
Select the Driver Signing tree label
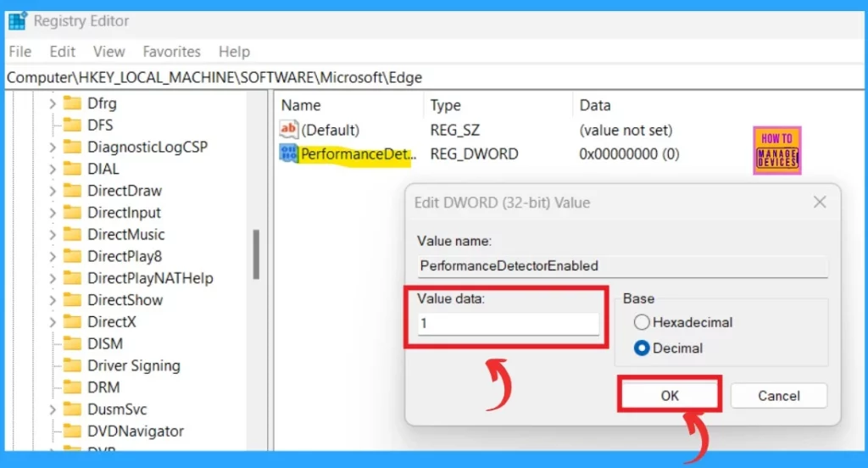coord(134,365)
